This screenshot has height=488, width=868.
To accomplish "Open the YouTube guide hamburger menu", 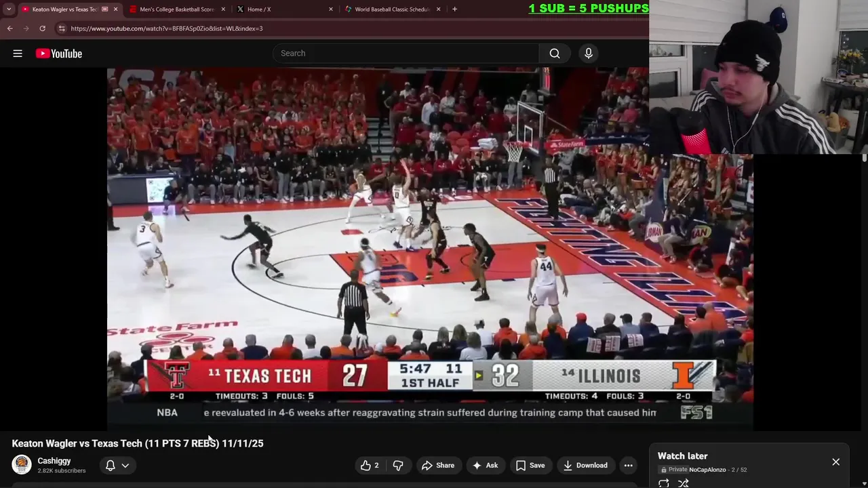I will coord(18,54).
